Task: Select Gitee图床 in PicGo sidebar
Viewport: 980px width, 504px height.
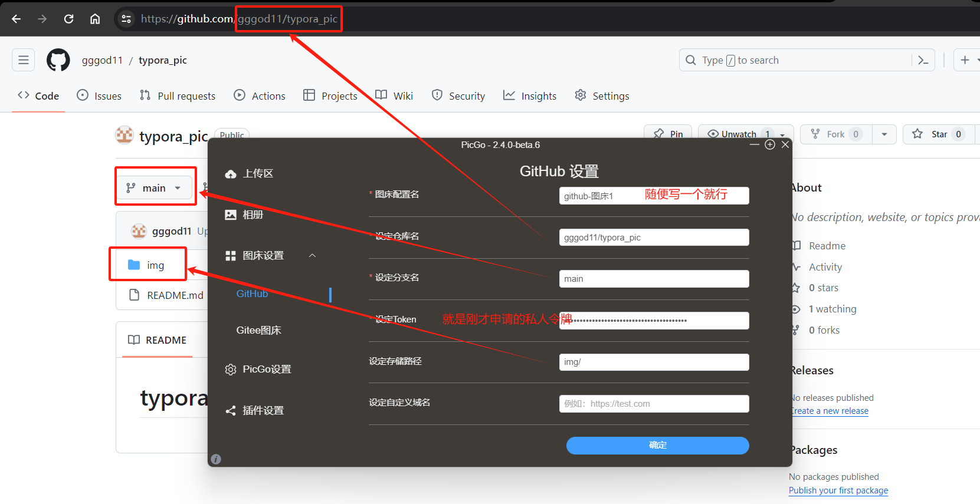Action: 258,330
